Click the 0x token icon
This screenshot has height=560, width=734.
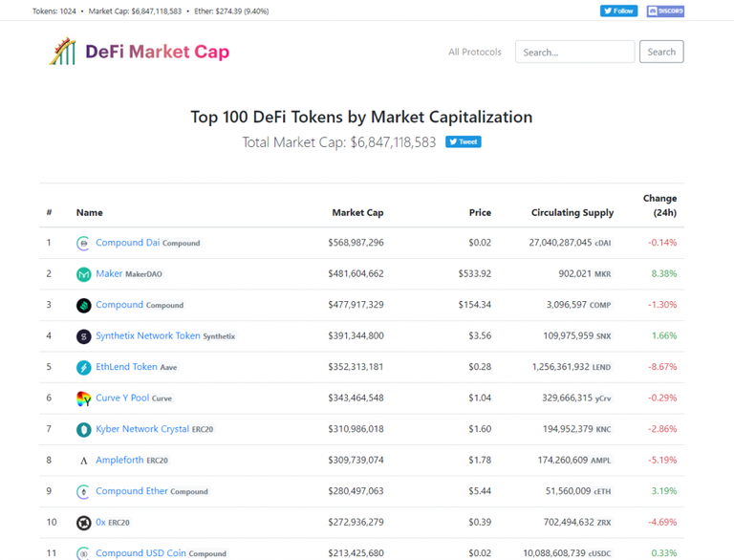click(83, 523)
